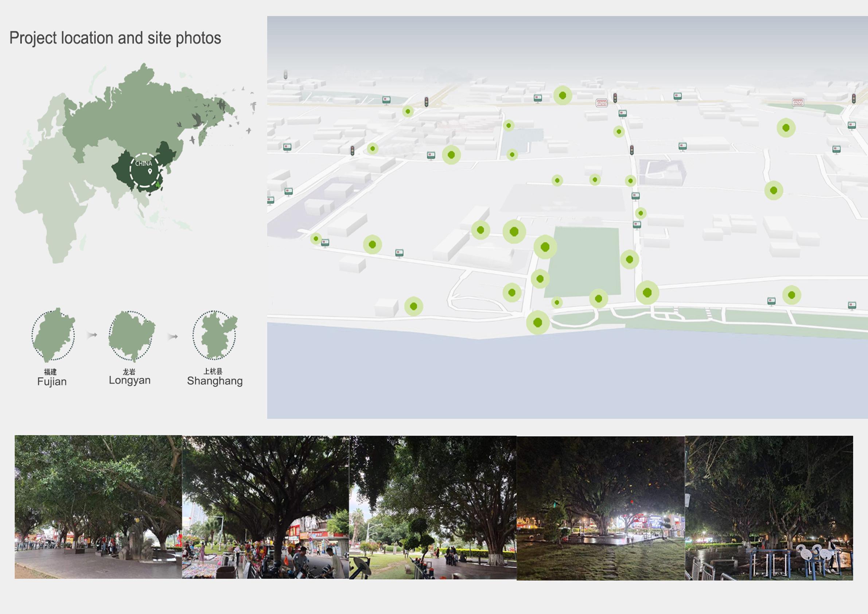The width and height of the screenshot is (868, 614).
Task: Open the night photo with exercise equipment
Action: (x=769, y=508)
